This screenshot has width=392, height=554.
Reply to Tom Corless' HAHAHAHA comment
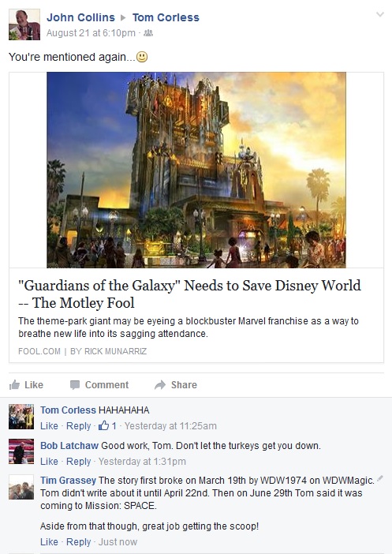point(78,425)
